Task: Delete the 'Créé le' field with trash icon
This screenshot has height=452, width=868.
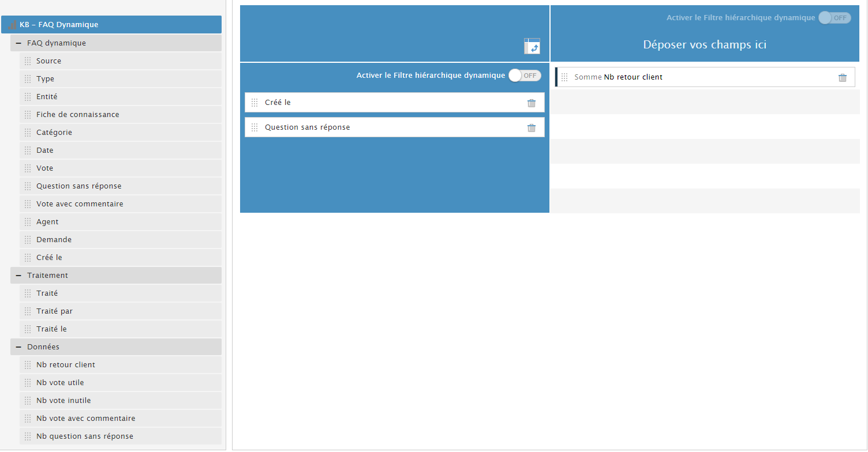Action: 531,103
